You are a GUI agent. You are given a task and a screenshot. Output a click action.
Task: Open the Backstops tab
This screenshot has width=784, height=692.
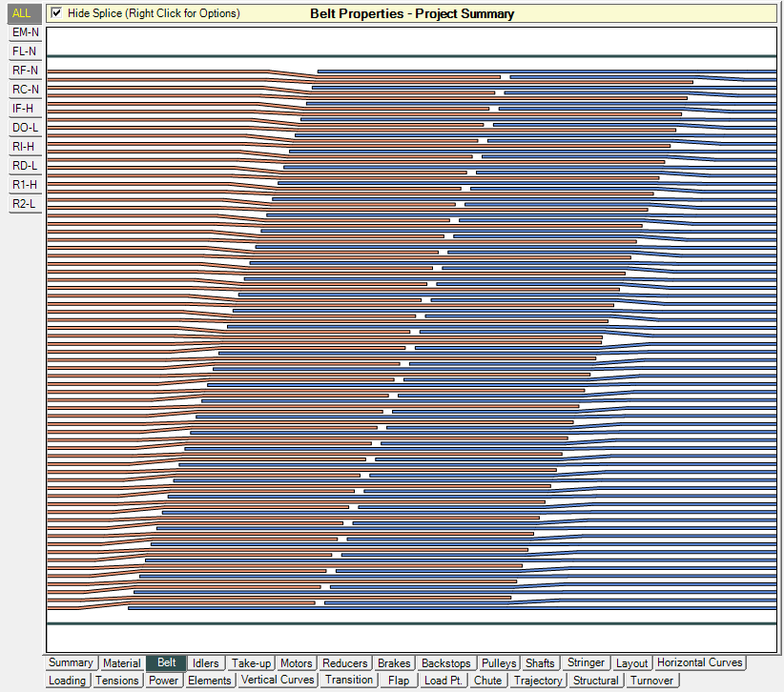pyautogui.click(x=445, y=663)
